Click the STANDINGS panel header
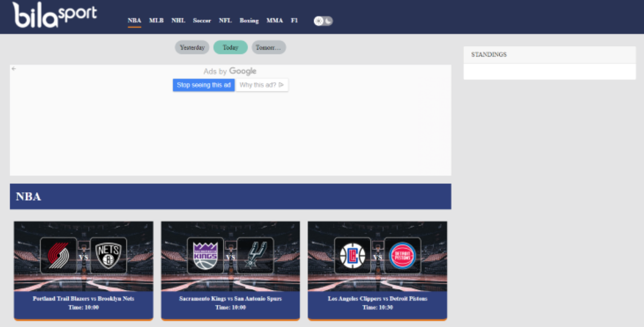Image resolution: width=644 pixels, height=327 pixels. [x=549, y=55]
